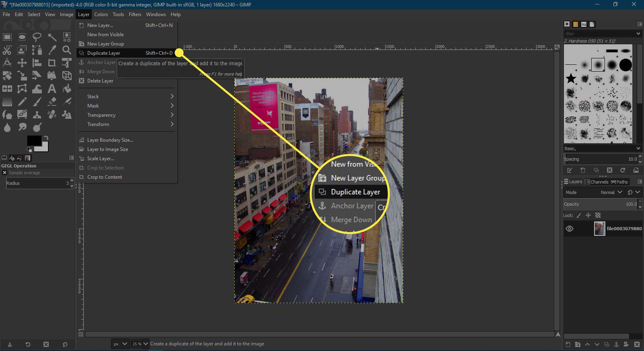644x351 pixels.
Task: Swap foreground and background colors
Action: [46, 138]
